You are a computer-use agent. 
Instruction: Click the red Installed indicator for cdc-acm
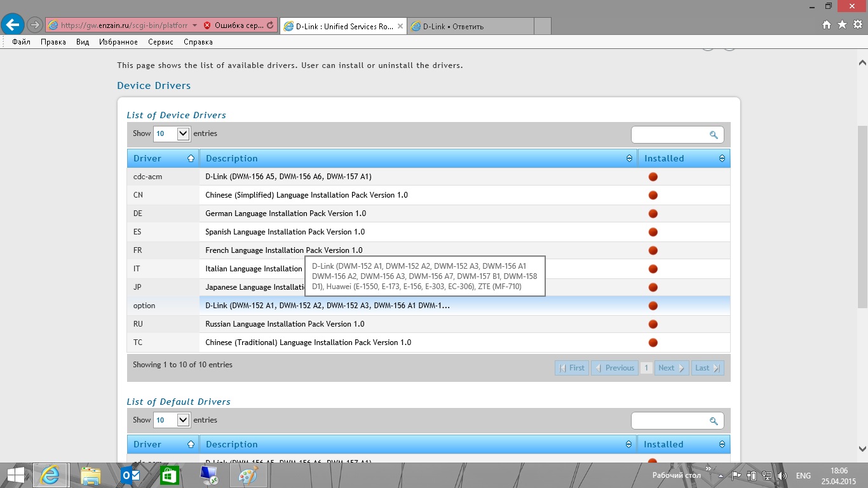[x=653, y=177]
